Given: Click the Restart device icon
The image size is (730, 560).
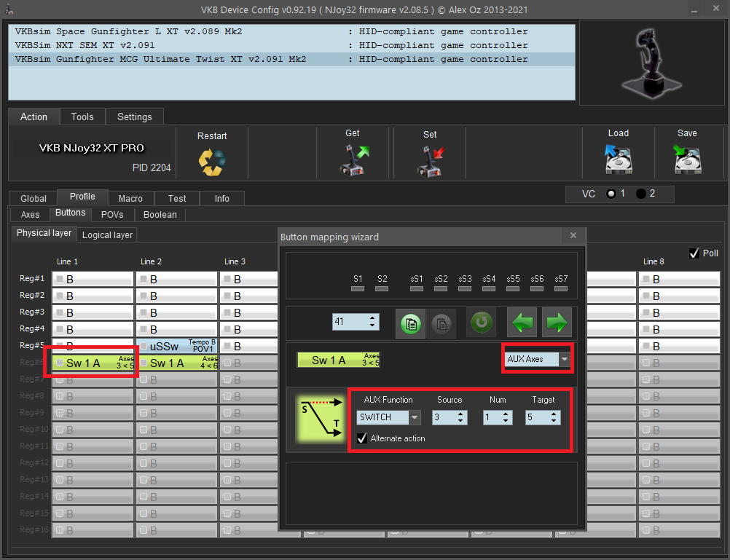Looking at the screenshot, I should tap(212, 162).
